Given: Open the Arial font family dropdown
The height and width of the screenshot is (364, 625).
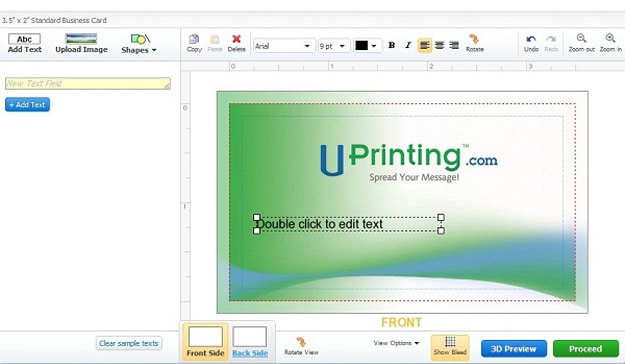Looking at the screenshot, I should click(284, 46).
